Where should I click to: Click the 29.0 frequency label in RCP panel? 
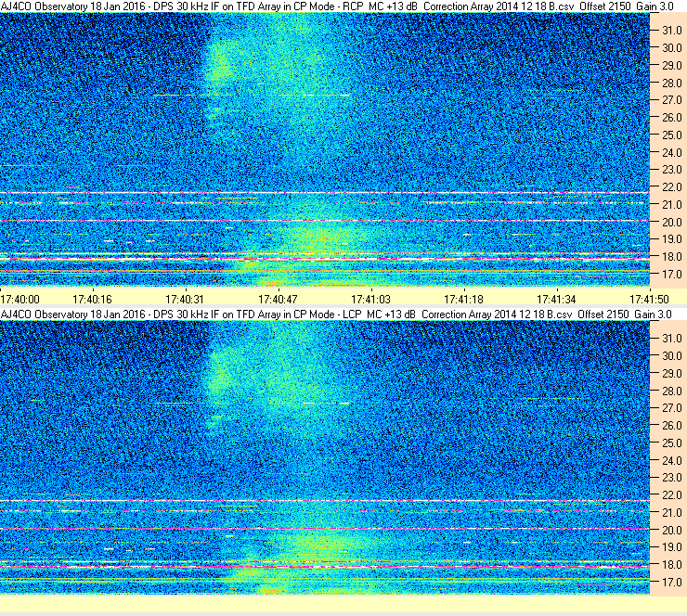coord(671,65)
